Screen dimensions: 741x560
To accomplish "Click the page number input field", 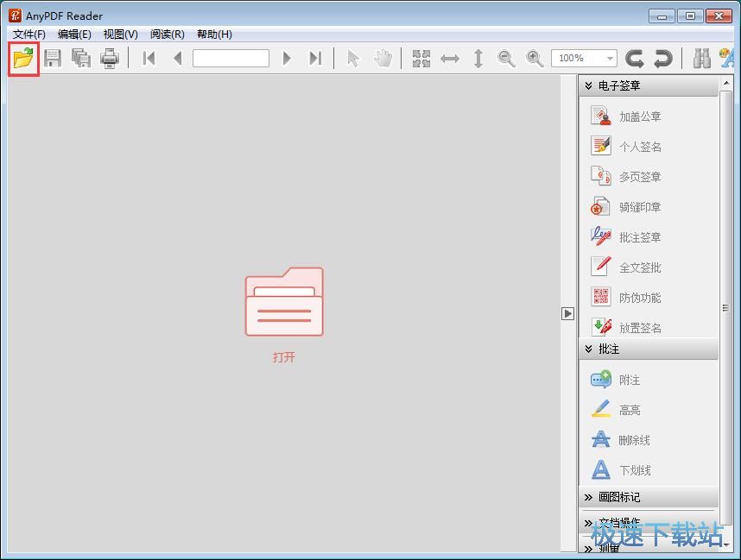I will 231,59.
